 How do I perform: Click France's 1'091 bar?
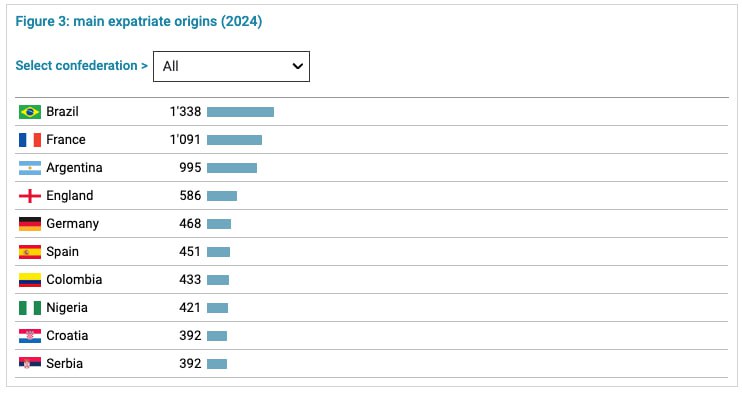pos(234,140)
